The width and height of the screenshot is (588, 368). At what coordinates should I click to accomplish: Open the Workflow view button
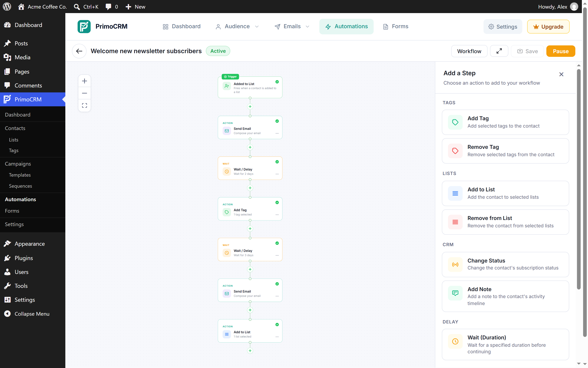pos(469,51)
